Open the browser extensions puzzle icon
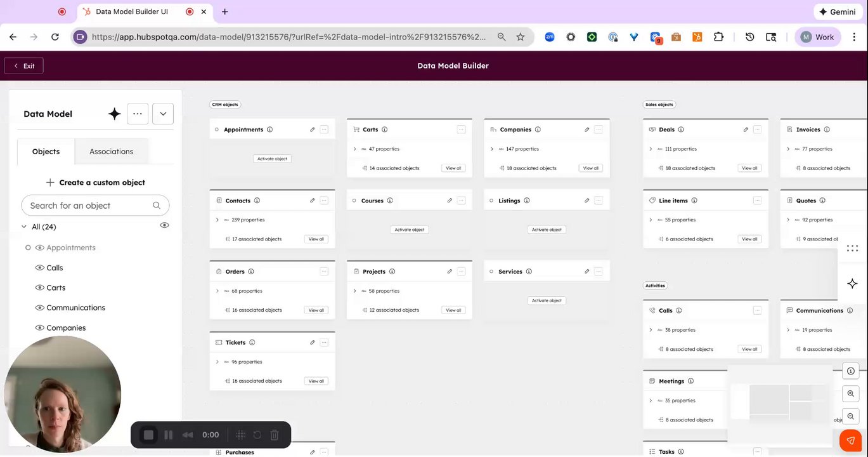 click(718, 37)
